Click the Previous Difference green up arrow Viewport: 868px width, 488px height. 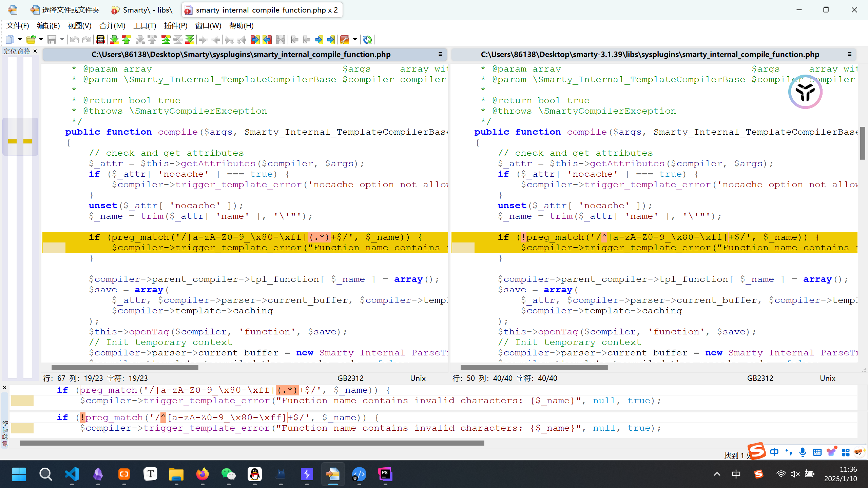pyautogui.click(x=127, y=40)
